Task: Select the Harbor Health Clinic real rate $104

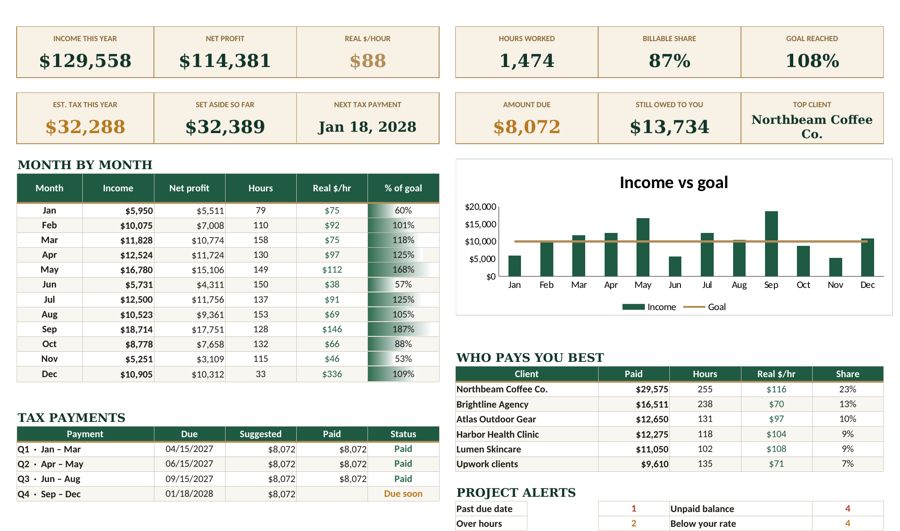Action: click(x=776, y=435)
